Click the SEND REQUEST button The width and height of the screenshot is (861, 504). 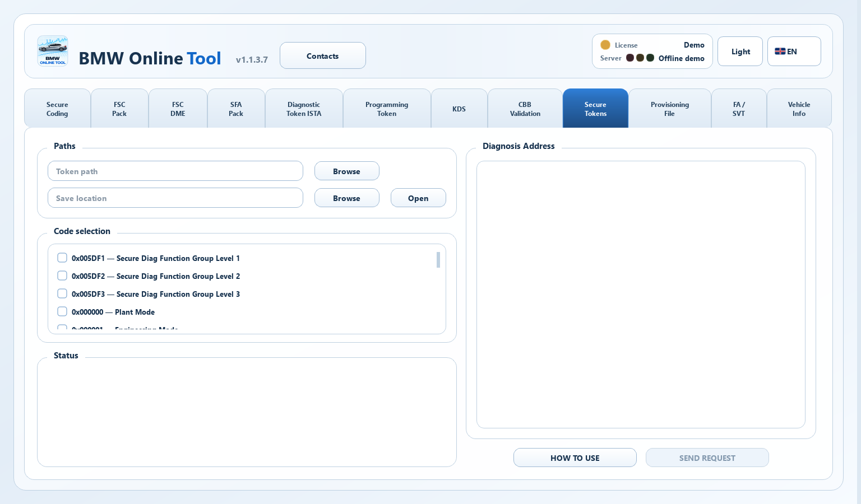pyautogui.click(x=707, y=458)
